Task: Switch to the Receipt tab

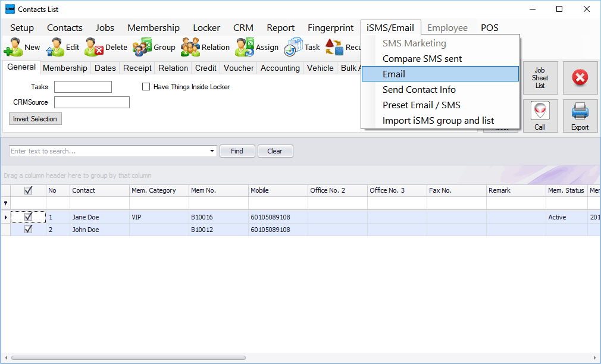Action: (x=137, y=68)
